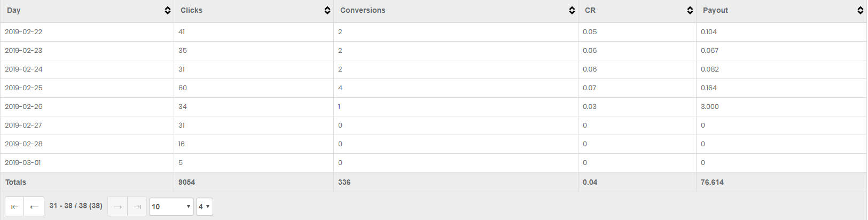Click the 2019-02-25 clicks value 60
Image resolution: width=868 pixels, height=220 pixels.
coord(183,88)
